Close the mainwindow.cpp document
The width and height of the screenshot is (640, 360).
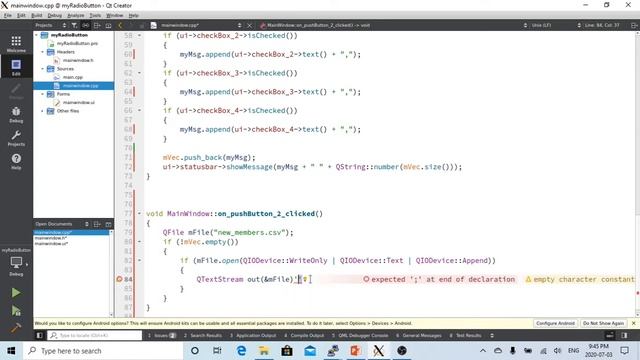[249, 25]
